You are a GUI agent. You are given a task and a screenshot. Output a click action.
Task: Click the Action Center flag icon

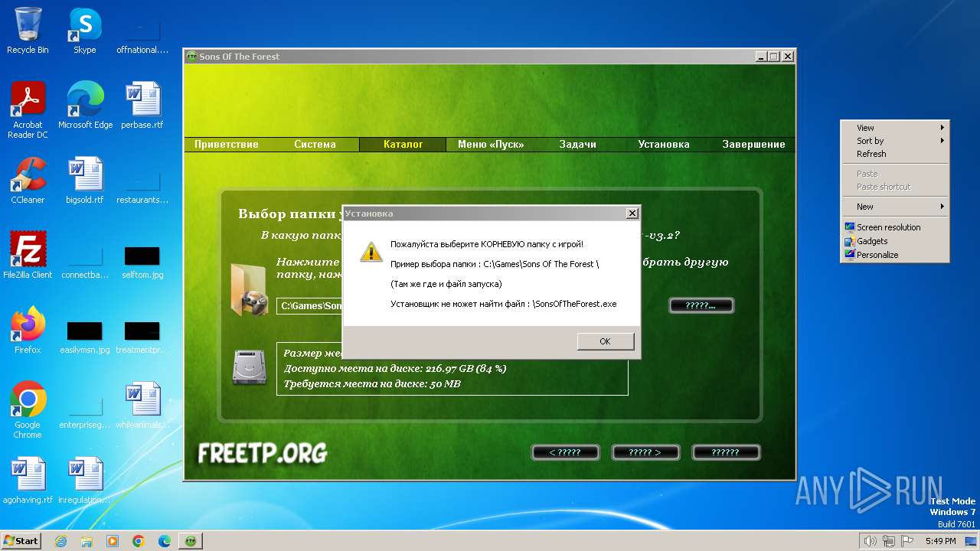[x=907, y=541]
